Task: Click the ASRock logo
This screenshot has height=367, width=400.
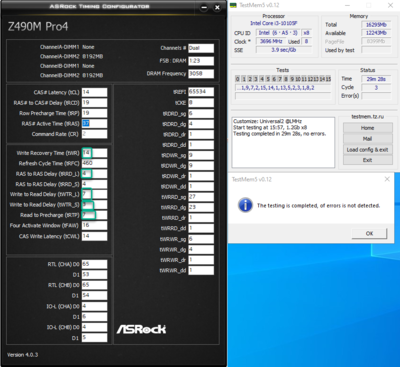Action: (x=141, y=329)
